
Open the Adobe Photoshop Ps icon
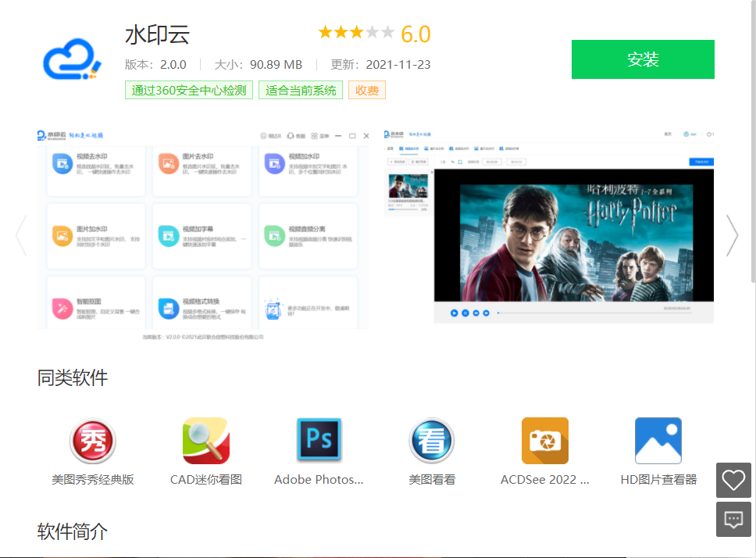(319, 440)
